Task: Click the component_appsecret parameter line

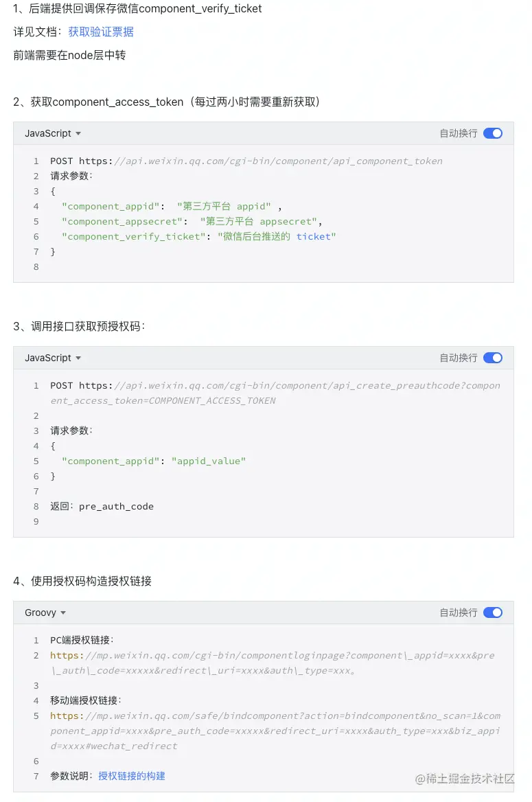Action: pos(192,222)
